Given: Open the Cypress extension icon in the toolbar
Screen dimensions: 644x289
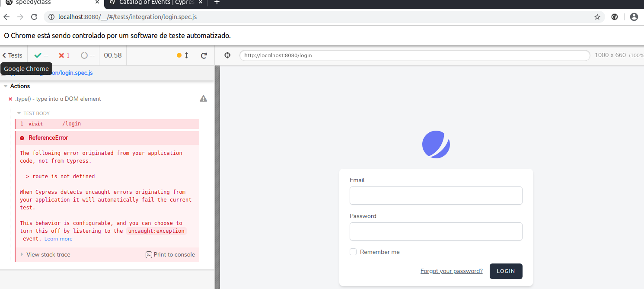Looking at the screenshot, I should (614, 17).
